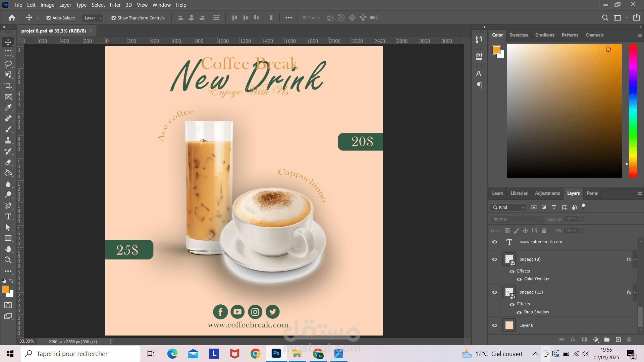The height and width of the screenshot is (362, 644).
Task: Select the Lasso tool
Action: point(8,64)
